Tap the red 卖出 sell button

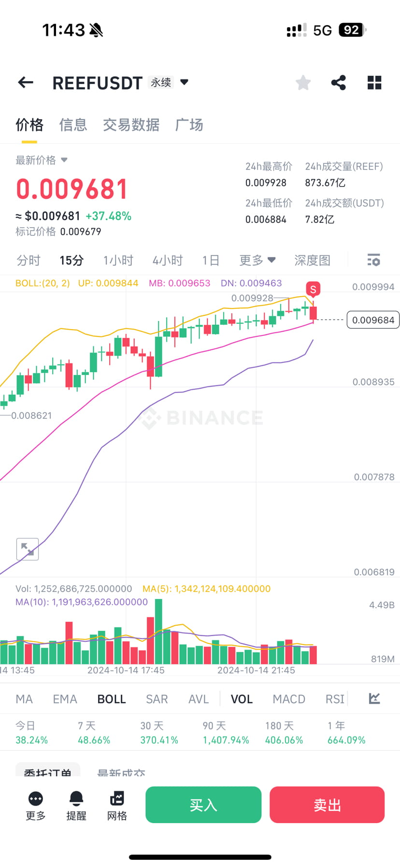pyautogui.click(x=327, y=805)
